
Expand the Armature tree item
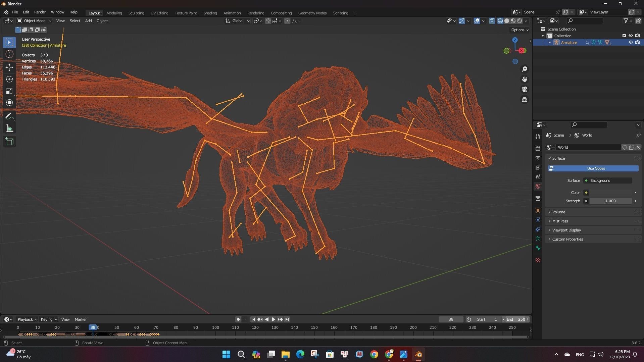(x=549, y=43)
